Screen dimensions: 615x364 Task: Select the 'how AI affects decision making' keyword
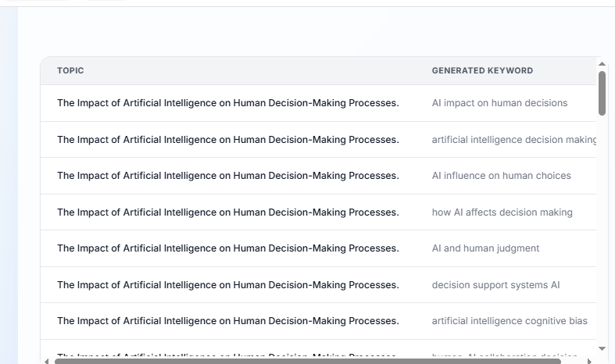point(502,212)
